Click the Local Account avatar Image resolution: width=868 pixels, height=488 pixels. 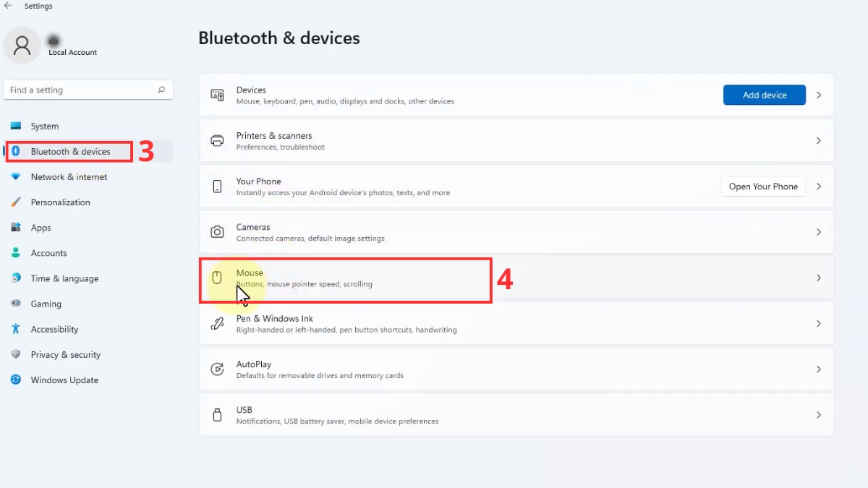pyautogui.click(x=22, y=45)
